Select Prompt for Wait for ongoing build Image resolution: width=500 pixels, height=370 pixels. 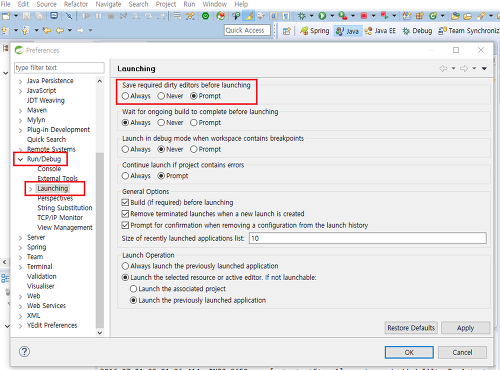[x=205, y=123]
